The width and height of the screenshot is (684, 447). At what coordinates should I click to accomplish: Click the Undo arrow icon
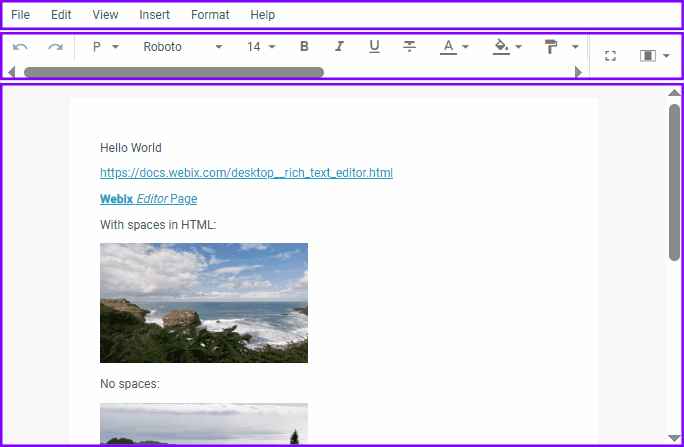pyautogui.click(x=20, y=47)
